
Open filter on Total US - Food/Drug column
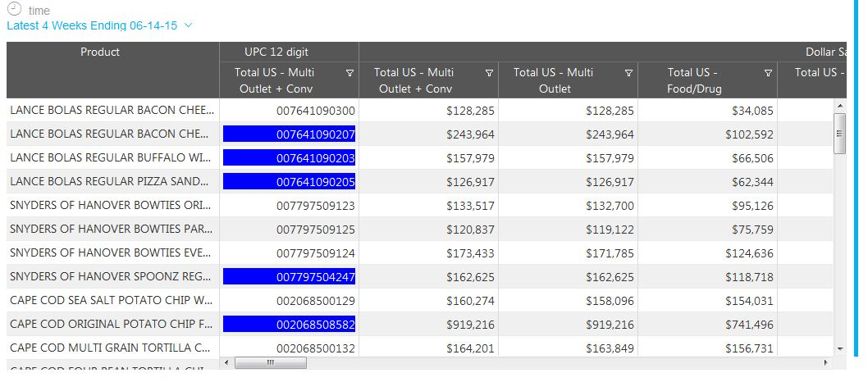point(769,73)
